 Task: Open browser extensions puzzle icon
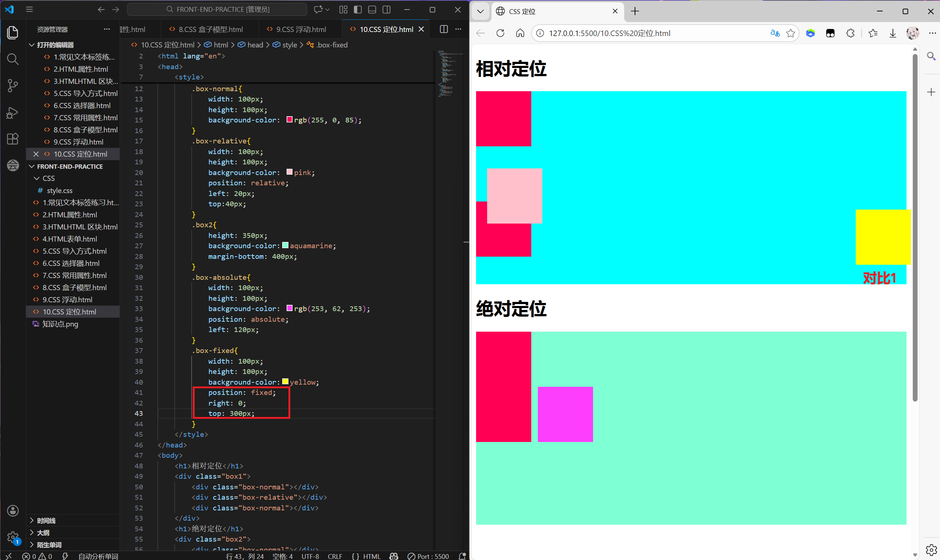point(850,33)
